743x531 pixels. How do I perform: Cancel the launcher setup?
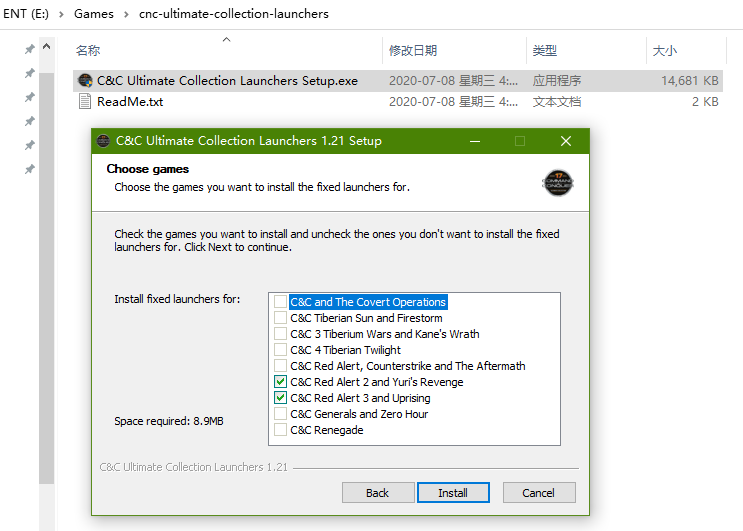point(539,493)
